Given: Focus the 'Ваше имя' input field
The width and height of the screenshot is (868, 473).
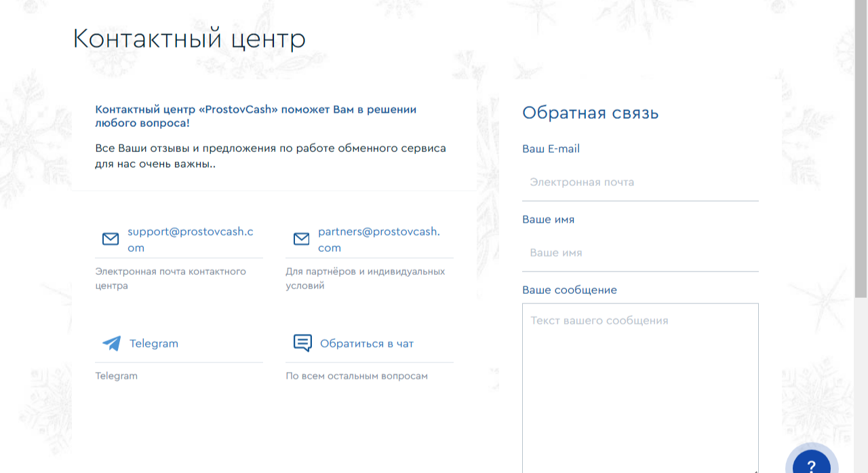Looking at the screenshot, I should pos(640,253).
